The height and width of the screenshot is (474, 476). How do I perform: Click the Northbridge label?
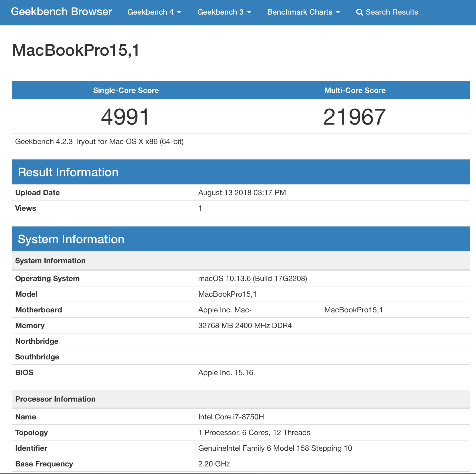(37, 341)
